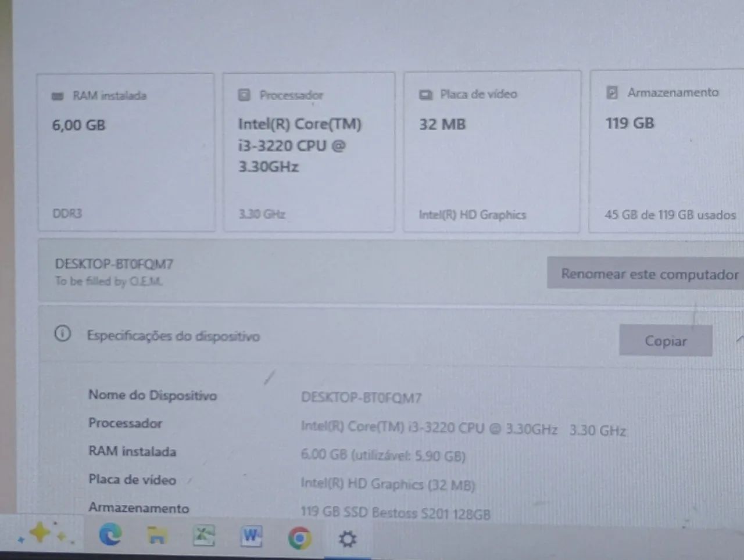Open Excel from the taskbar
The width and height of the screenshot is (744, 560).
[203, 537]
